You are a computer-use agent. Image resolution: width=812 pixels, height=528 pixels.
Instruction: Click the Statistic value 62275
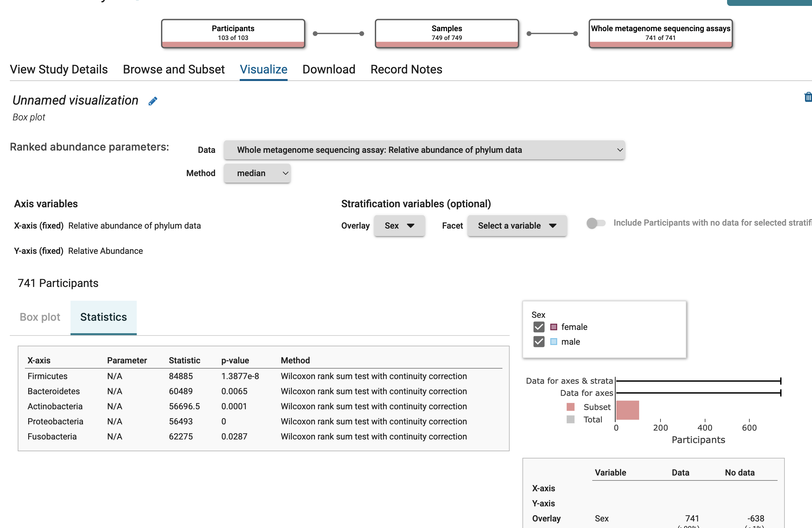[x=180, y=436]
